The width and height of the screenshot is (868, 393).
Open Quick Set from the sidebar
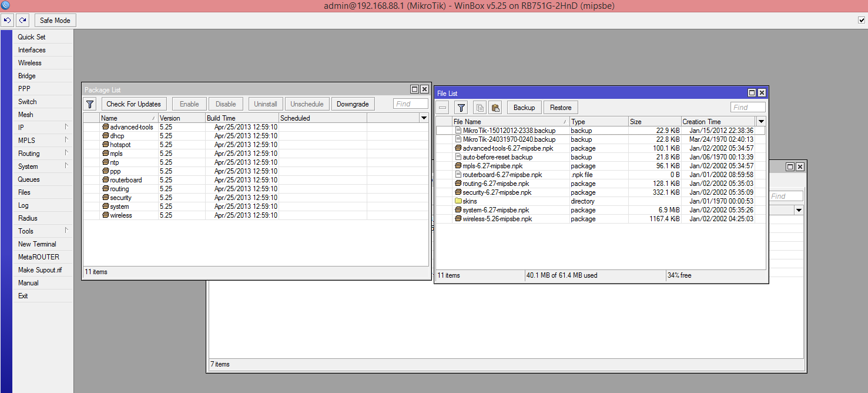tap(43, 37)
